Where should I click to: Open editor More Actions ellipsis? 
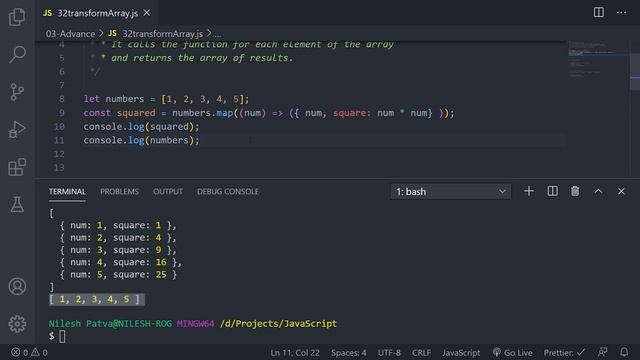[x=621, y=12]
